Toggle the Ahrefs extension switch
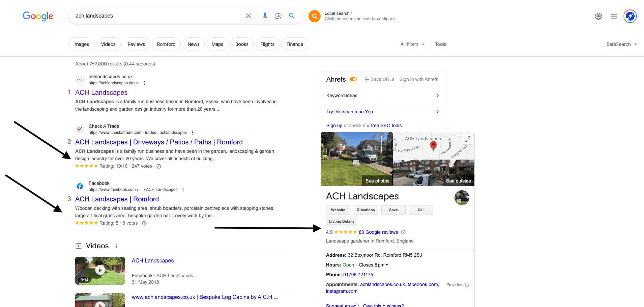The width and height of the screenshot is (644, 307). click(x=353, y=79)
